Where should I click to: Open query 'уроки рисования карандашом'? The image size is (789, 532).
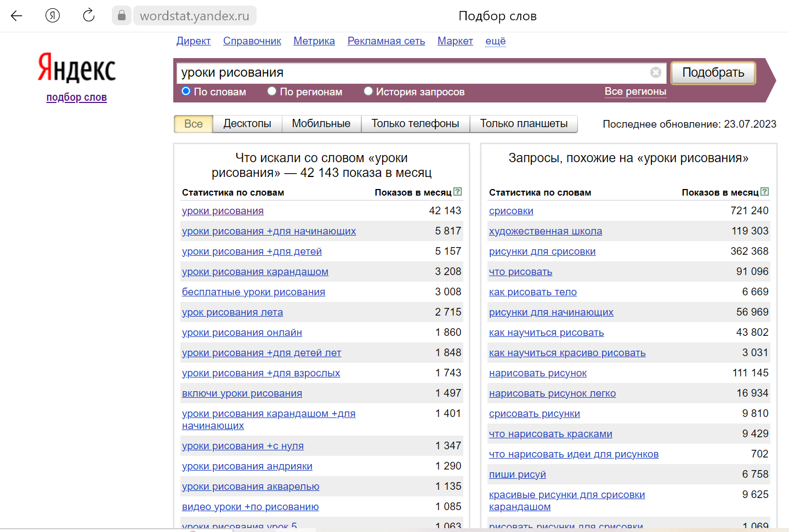[x=255, y=272]
